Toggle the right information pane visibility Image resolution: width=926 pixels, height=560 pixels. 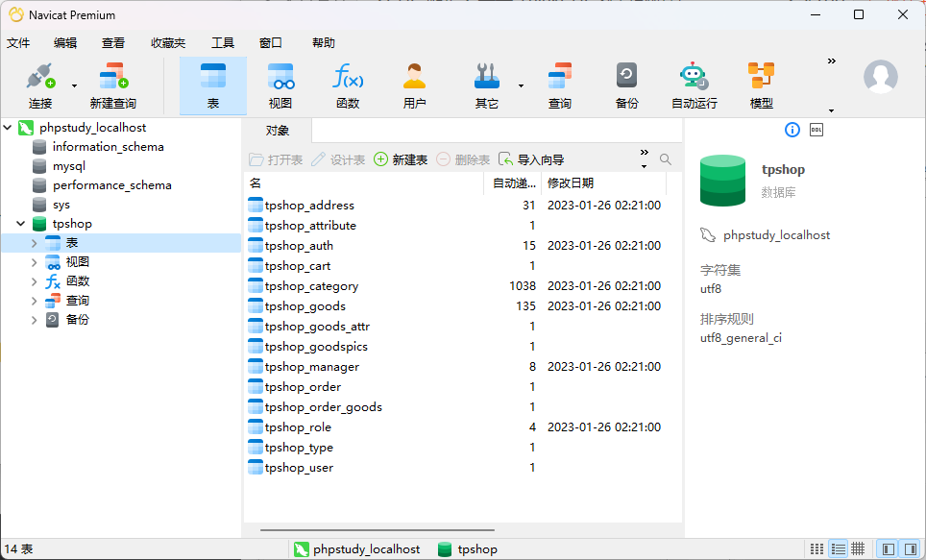click(x=910, y=548)
